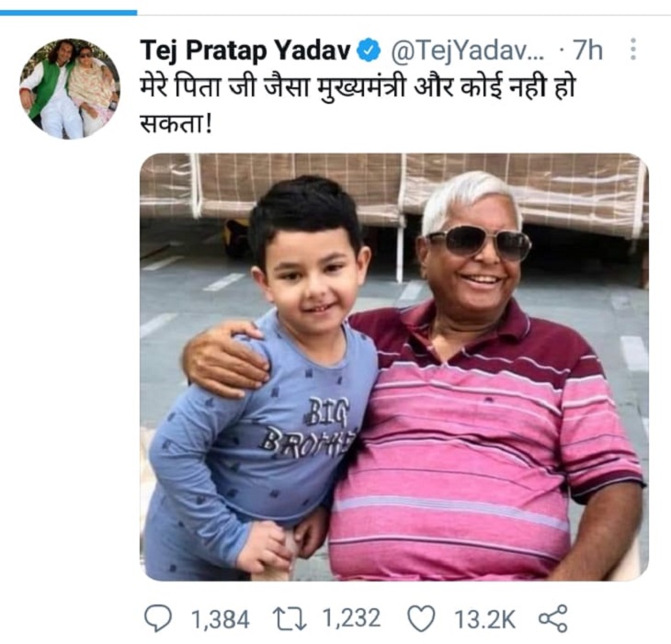Open the three-dot more options menu
The image size is (671, 644).
coord(632,50)
